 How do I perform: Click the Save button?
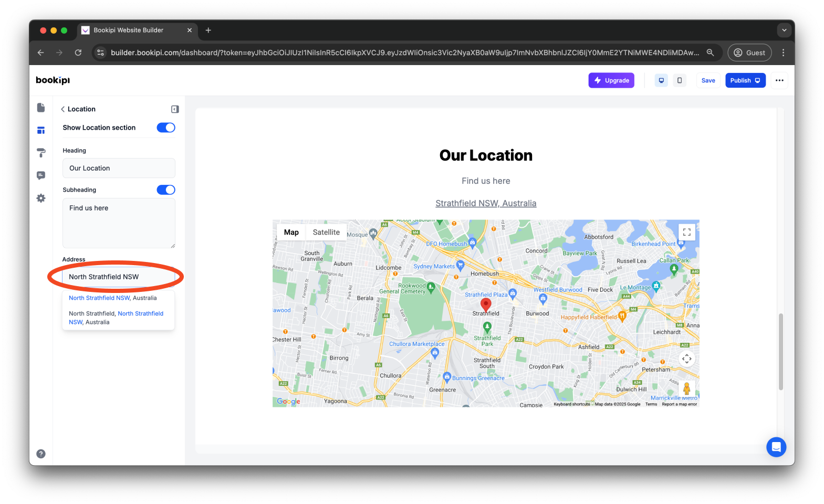[708, 80]
